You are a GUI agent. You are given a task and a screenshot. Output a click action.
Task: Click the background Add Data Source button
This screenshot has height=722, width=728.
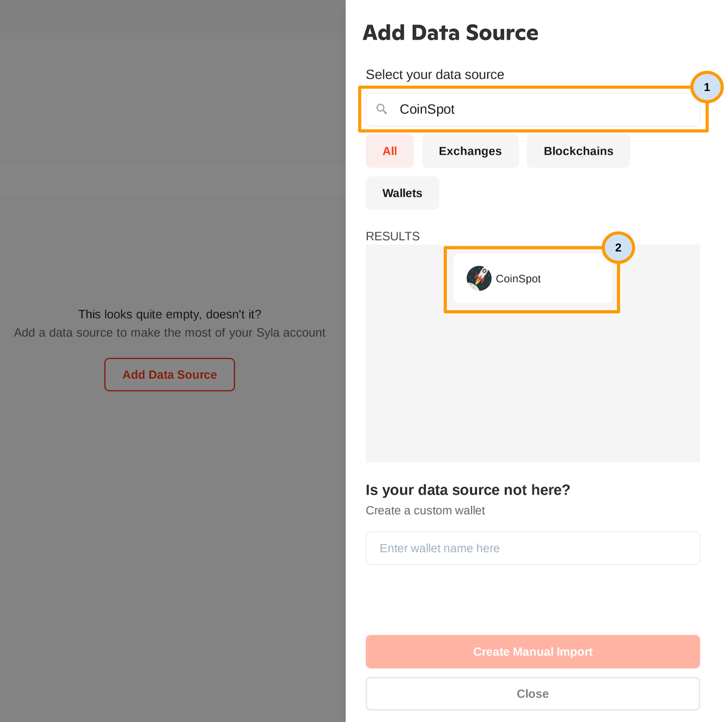(169, 374)
